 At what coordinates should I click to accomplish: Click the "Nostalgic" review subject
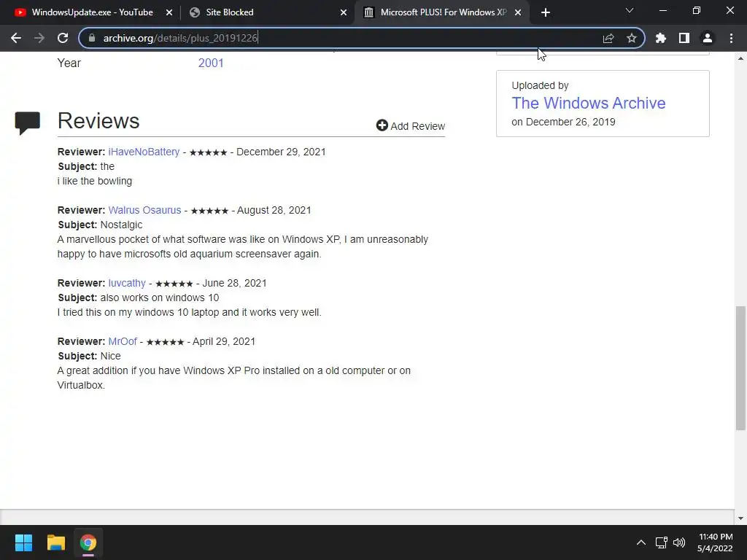tap(121, 225)
